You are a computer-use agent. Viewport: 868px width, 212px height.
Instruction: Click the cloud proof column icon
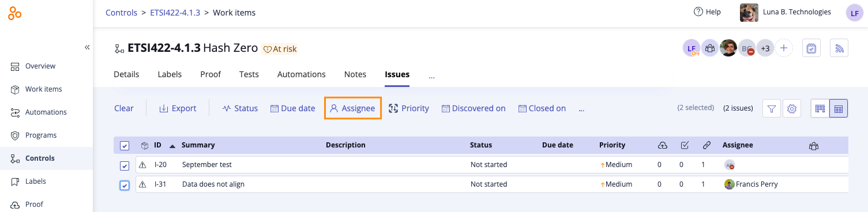click(663, 146)
